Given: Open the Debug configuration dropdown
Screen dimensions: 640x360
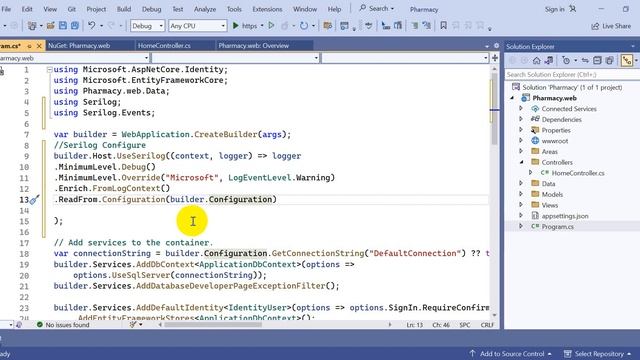Looking at the screenshot, I should 147,26.
